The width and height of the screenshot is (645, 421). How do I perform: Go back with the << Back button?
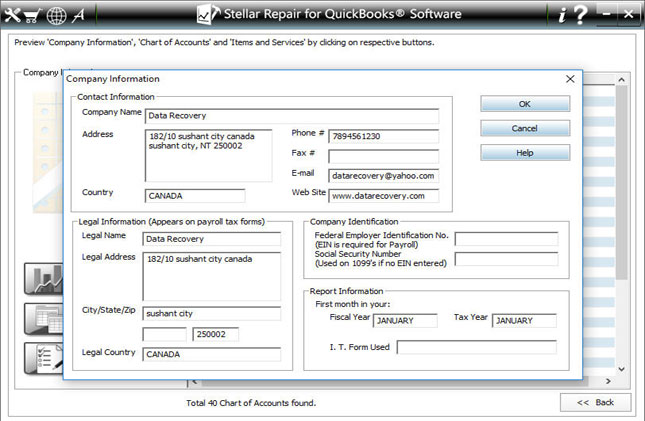coord(595,402)
